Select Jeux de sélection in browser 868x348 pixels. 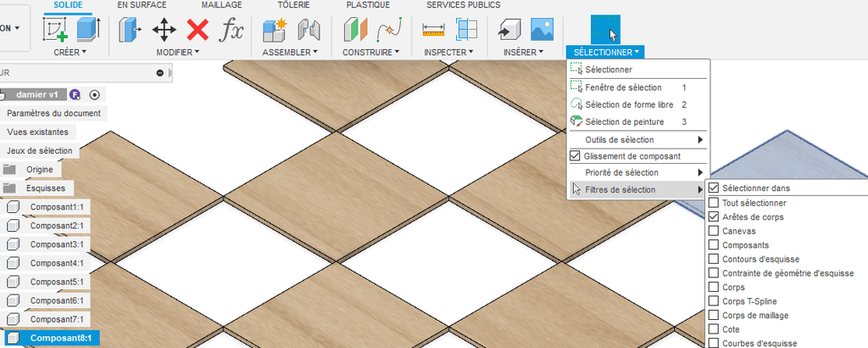39,151
